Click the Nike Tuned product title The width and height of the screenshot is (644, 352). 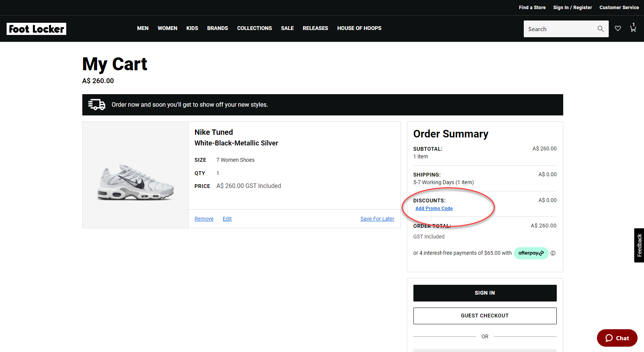(x=214, y=132)
